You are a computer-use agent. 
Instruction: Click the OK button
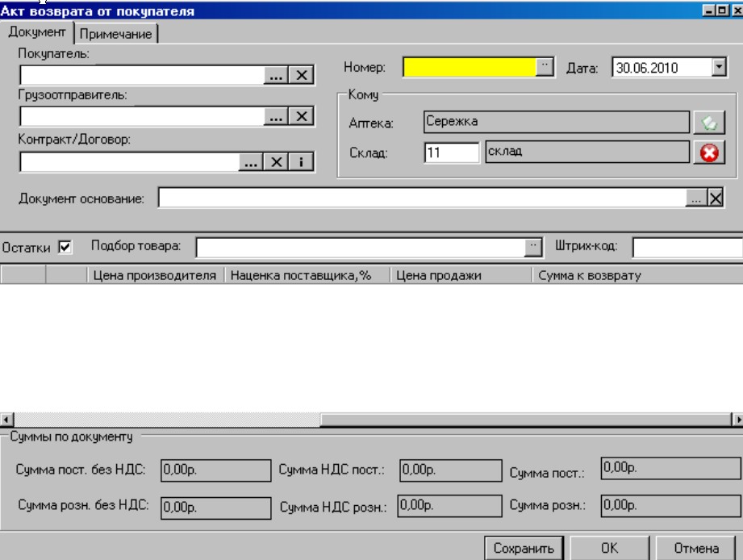click(x=609, y=549)
